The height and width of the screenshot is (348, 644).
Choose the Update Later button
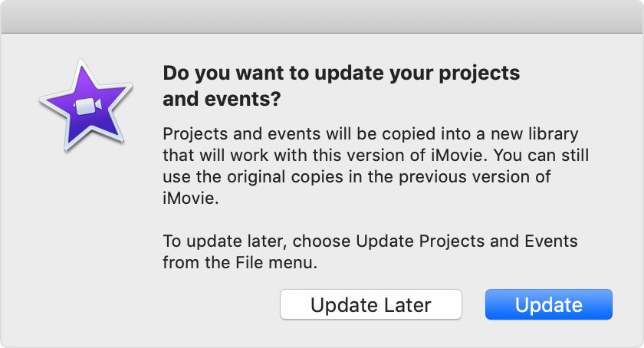point(371,304)
